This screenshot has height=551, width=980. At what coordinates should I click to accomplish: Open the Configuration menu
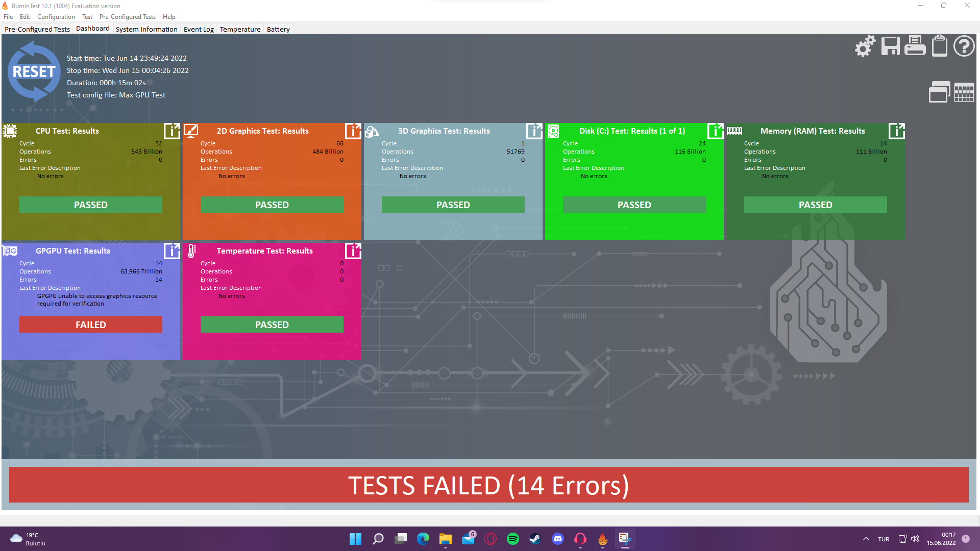56,17
